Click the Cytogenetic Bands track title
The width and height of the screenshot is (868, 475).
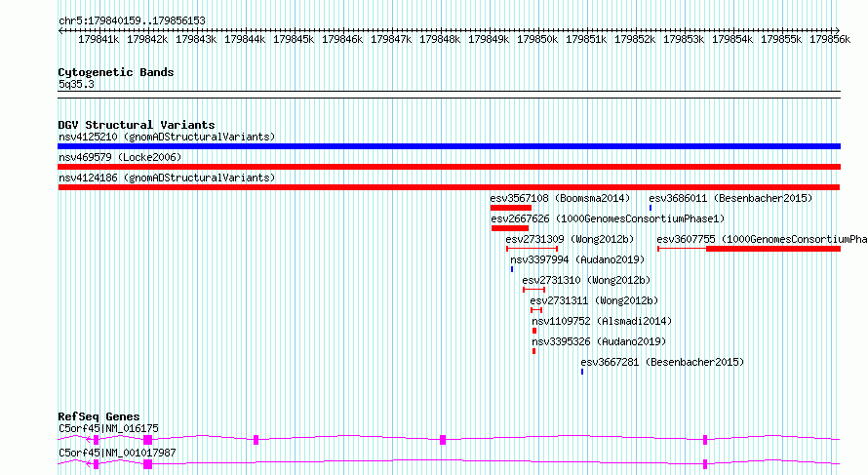click(x=116, y=72)
